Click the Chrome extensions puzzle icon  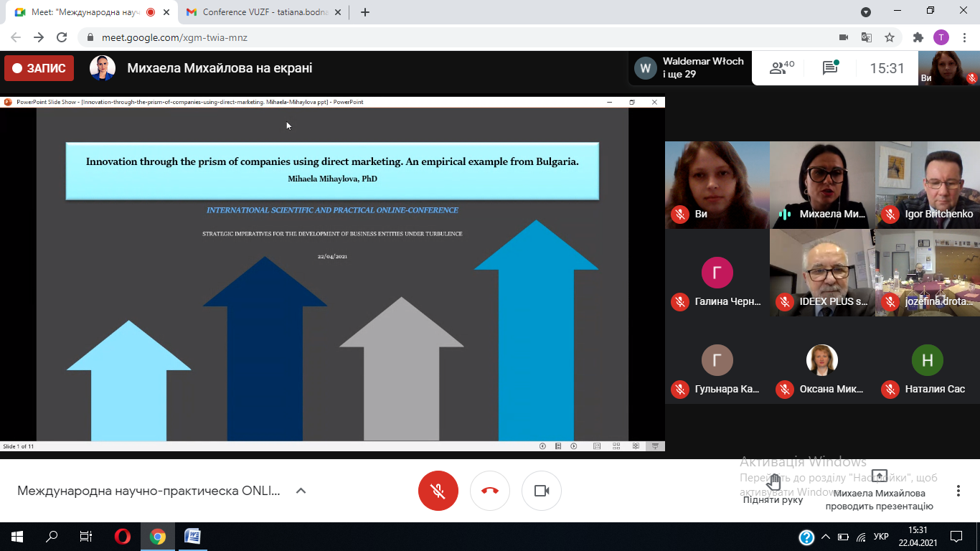click(918, 37)
